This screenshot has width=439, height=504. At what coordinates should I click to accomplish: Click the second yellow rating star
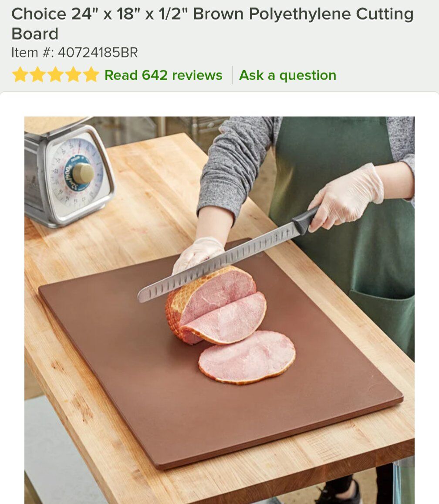point(37,75)
